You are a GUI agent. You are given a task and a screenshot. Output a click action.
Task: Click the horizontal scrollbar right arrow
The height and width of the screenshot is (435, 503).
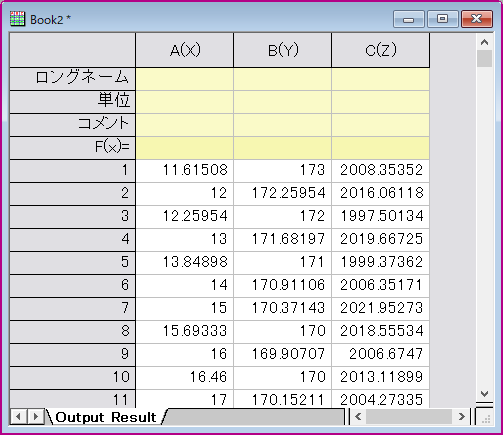coord(462,417)
